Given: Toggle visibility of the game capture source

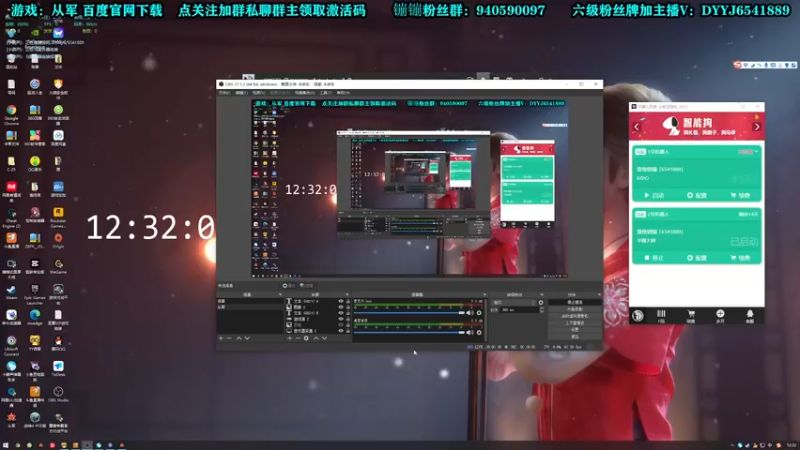Looking at the screenshot, I should (x=341, y=319).
